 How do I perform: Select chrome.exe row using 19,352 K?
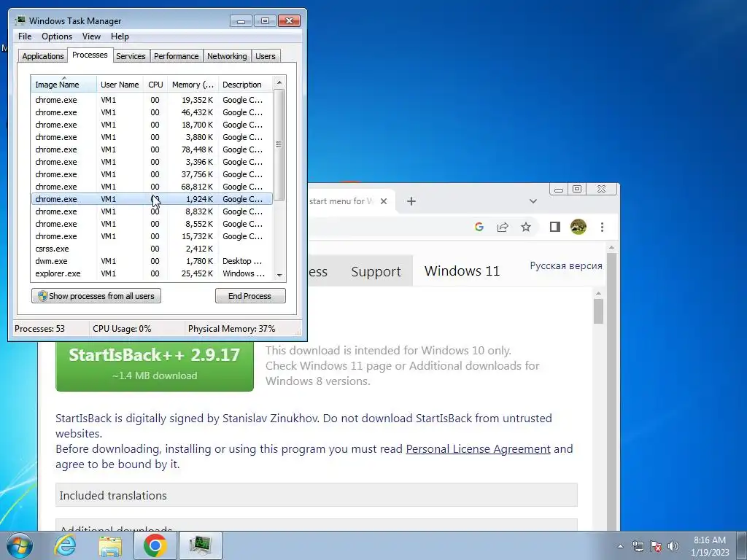(x=152, y=100)
